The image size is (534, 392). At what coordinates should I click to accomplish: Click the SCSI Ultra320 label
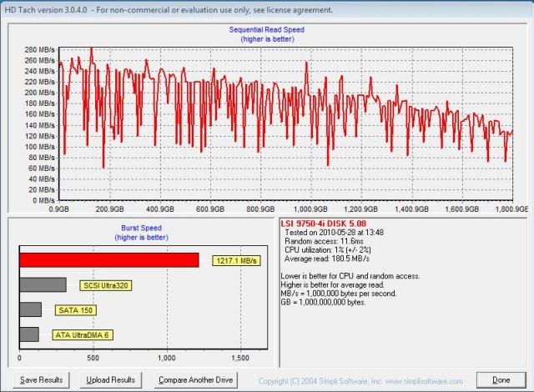point(106,285)
